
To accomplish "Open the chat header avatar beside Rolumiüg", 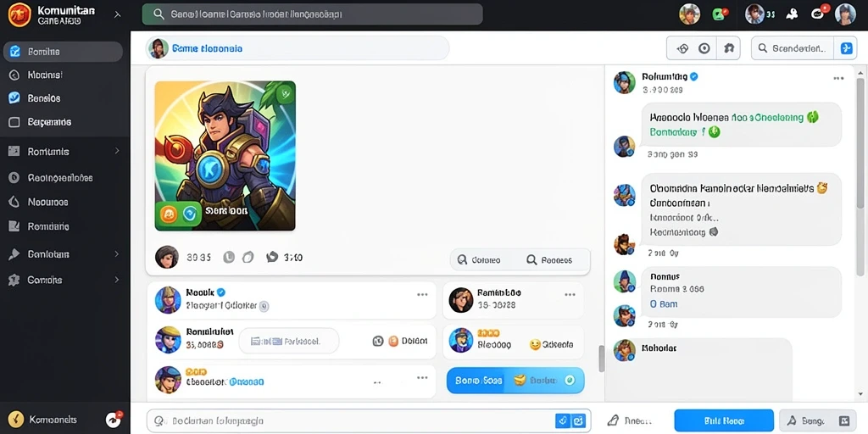I will [625, 82].
